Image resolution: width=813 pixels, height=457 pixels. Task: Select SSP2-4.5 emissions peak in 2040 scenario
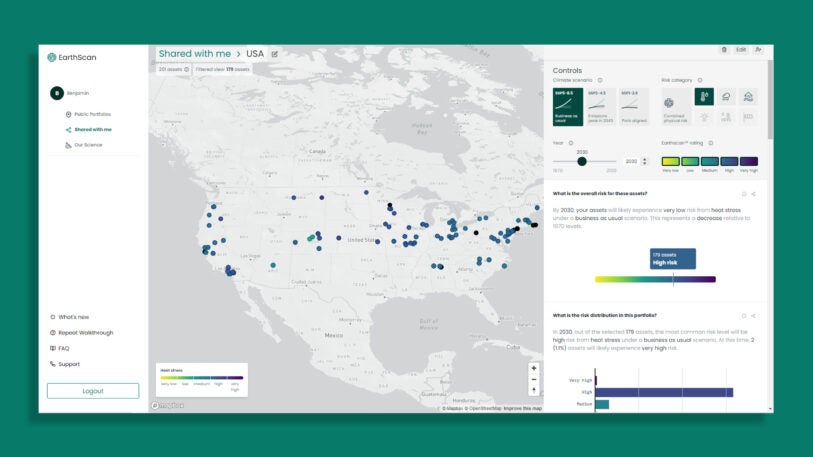(x=600, y=107)
